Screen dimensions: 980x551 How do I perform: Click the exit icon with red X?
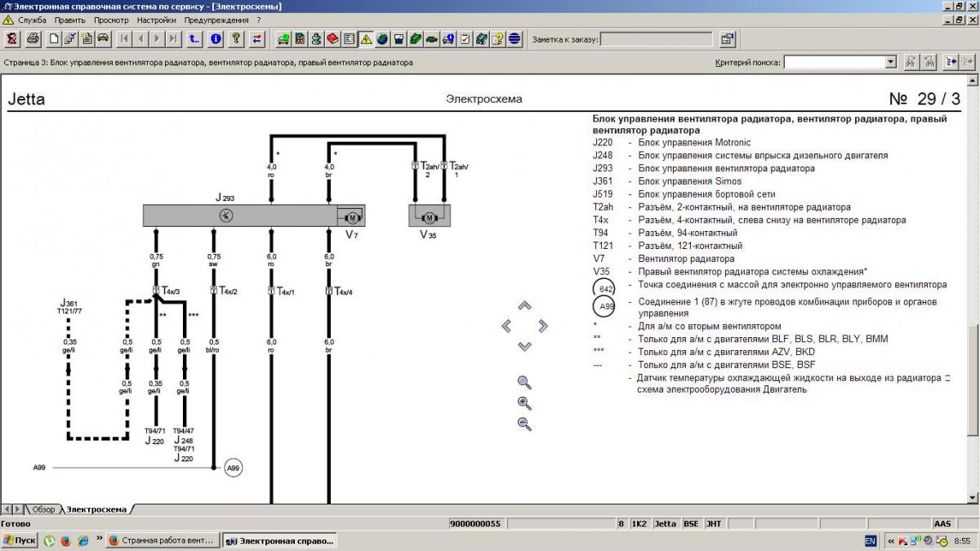12,38
